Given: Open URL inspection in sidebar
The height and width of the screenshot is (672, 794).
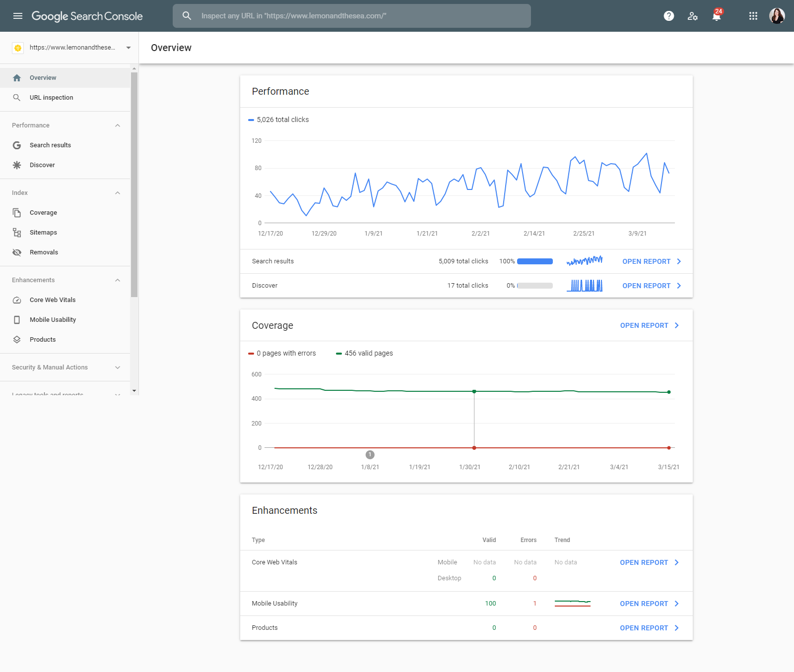Looking at the screenshot, I should pyautogui.click(x=65, y=98).
